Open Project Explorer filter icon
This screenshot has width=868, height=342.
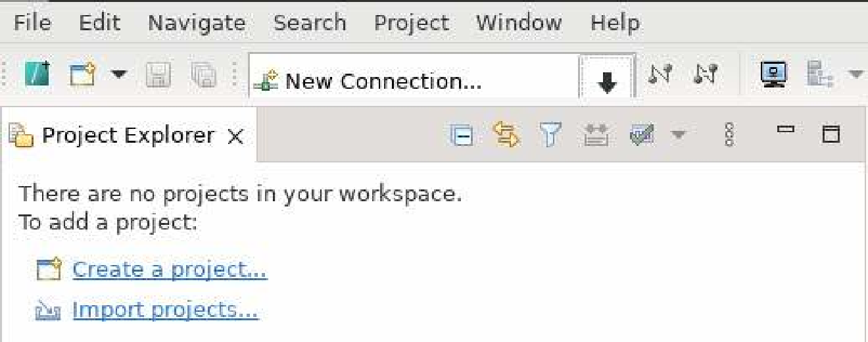[548, 135]
